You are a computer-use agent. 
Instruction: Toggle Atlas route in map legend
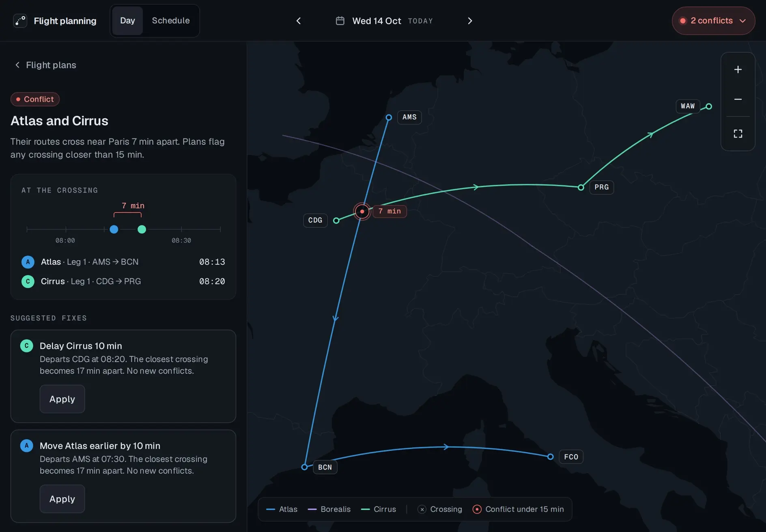point(282,509)
